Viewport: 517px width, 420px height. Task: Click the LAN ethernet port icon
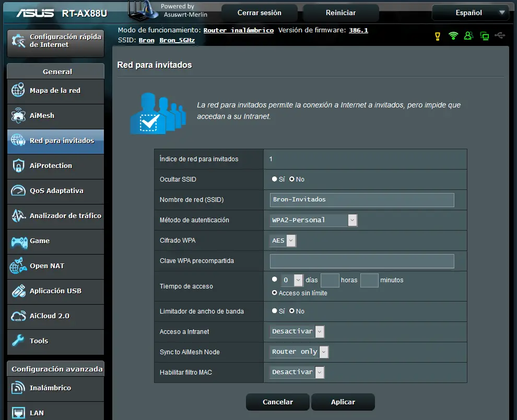[x=18, y=413]
